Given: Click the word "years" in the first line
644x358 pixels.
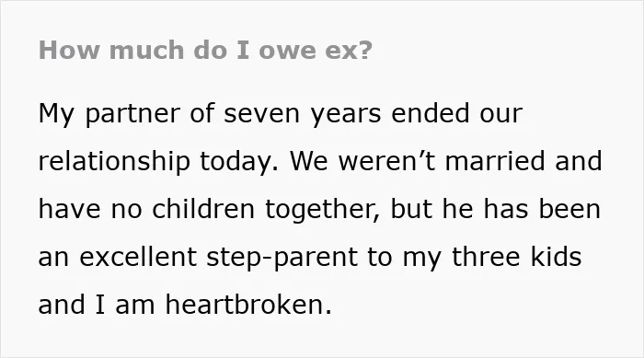Looking at the screenshot, I should 346,115.
